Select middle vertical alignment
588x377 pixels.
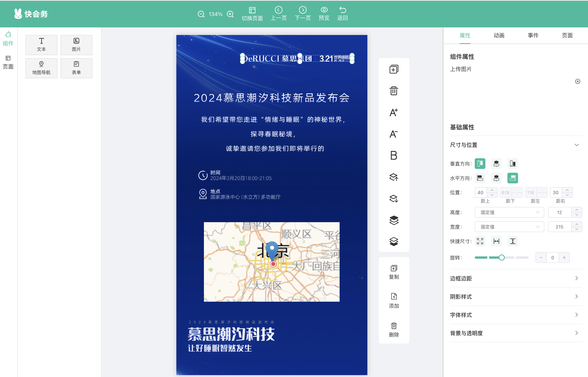click(x=496, y=164)
